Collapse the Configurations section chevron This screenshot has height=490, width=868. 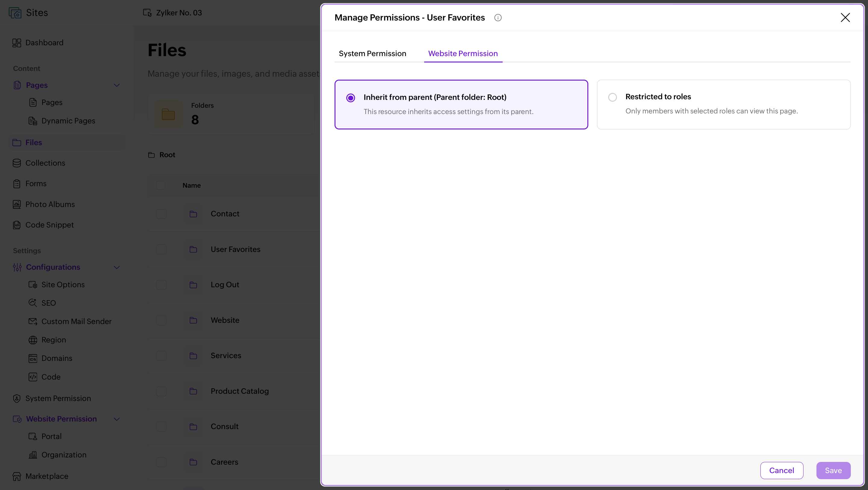117,267
